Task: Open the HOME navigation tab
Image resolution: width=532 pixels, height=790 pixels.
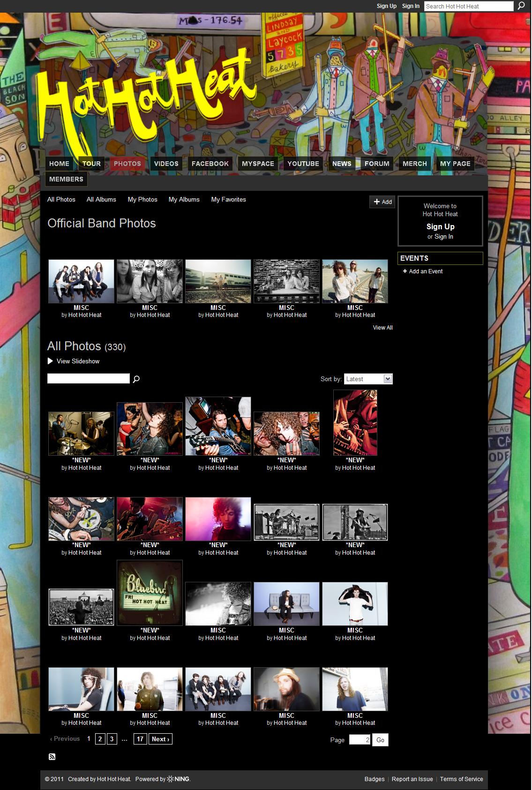Action: 59,164
